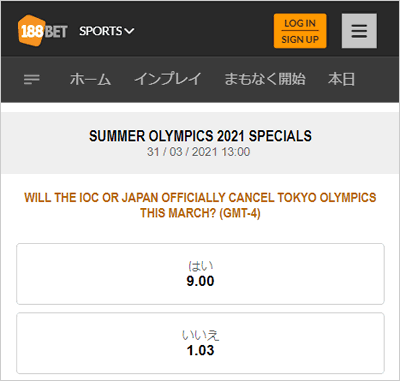Click LOG IN in the orange button

(x=300, y=23)
